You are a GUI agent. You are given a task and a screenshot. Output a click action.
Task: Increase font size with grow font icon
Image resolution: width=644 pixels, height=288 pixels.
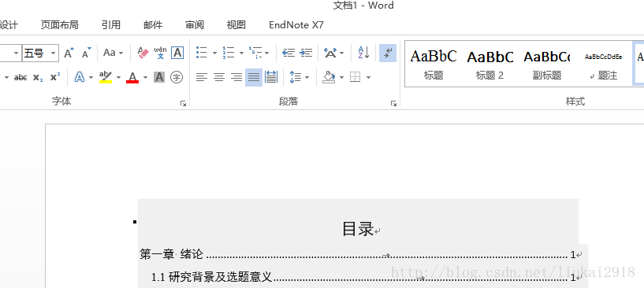[x=69, y=53]
